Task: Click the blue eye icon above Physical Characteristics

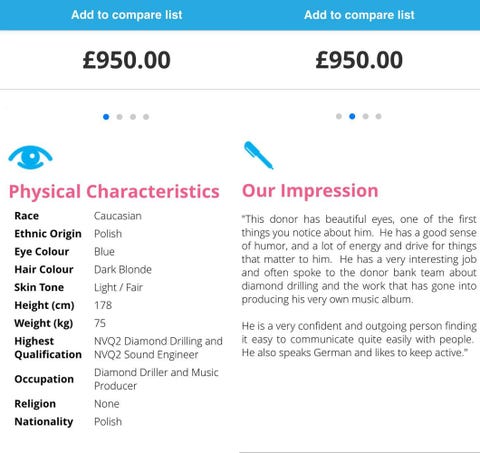Action: tap(30, 157)
